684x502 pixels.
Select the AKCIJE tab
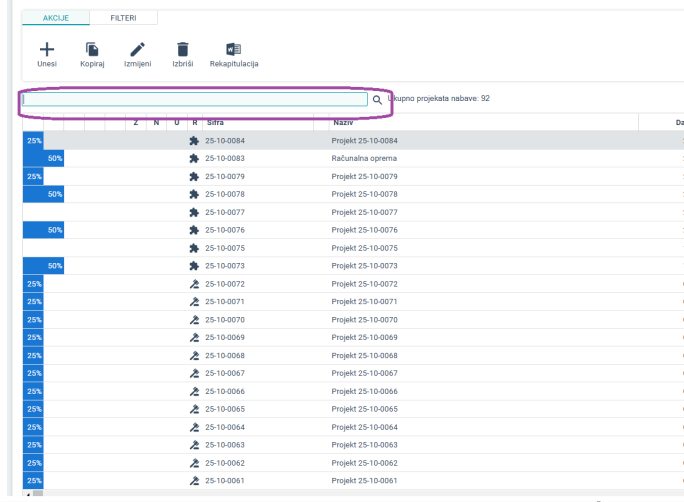click(x=56, y=18)
